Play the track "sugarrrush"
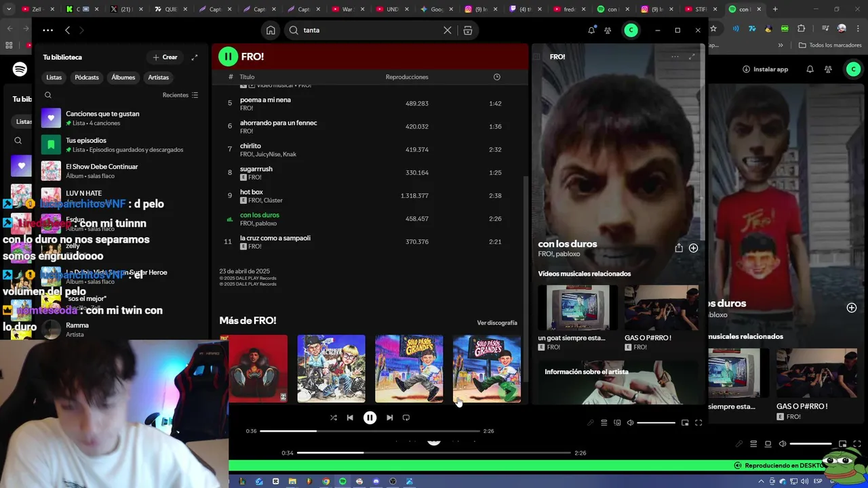The width and height of the screenshot is (868, 488). click(x=370, y=173)
